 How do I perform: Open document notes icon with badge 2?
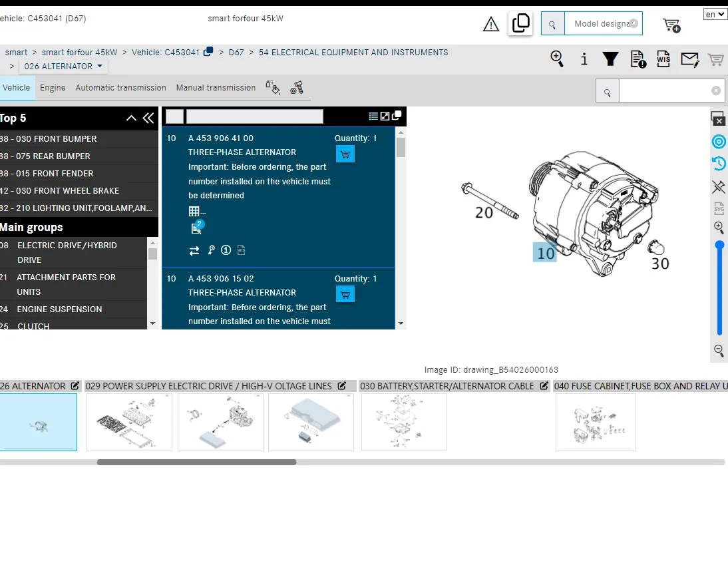(x=197, y=227)
